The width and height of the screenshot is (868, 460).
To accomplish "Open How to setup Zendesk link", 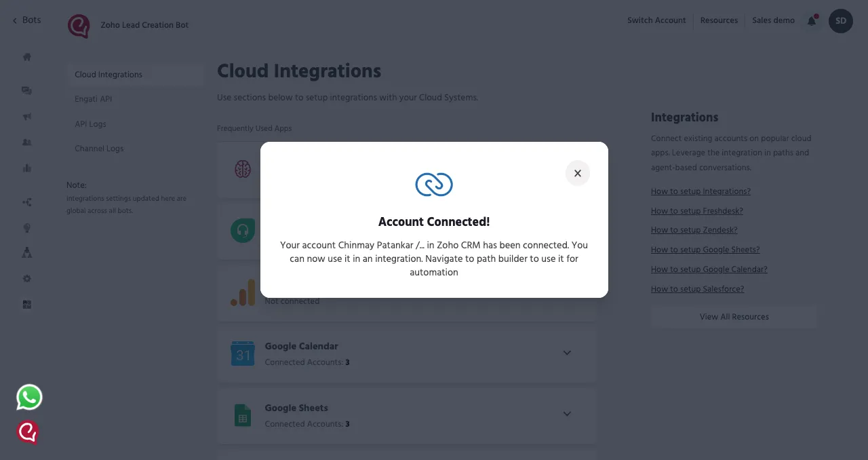I will point(694,230).
